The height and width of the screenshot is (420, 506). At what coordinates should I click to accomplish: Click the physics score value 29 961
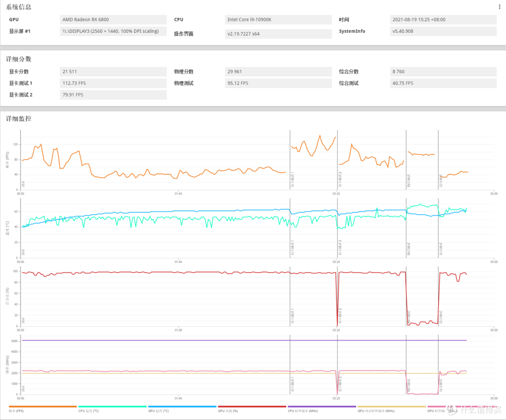click(278, 72)
